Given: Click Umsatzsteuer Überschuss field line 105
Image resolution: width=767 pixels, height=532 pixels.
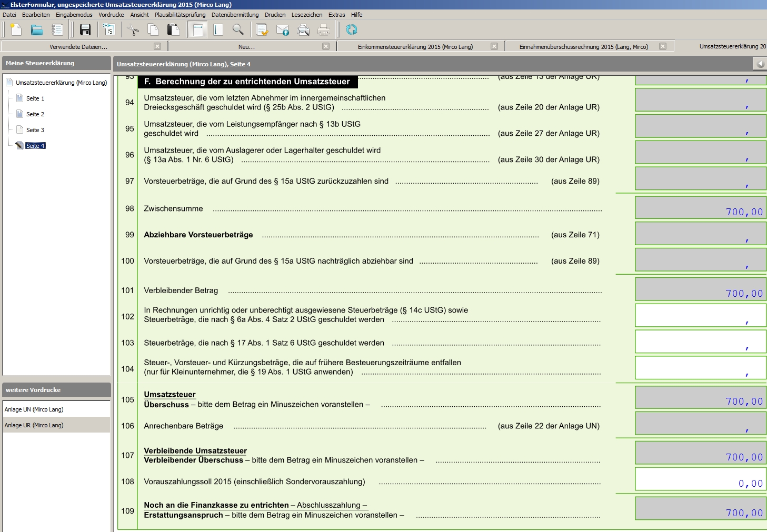Looking at the screenshot, I should click(701, 397).
